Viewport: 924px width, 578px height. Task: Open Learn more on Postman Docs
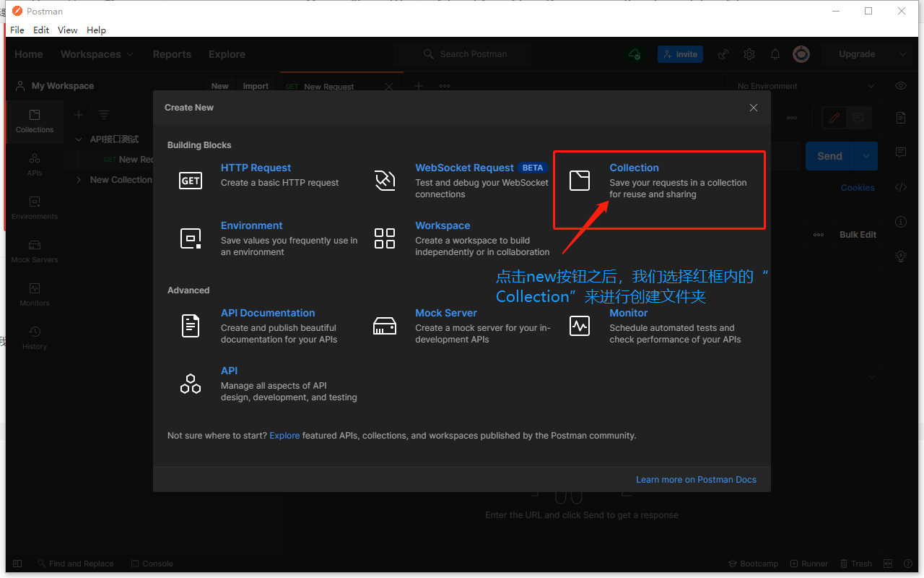[x=696, y=479]
